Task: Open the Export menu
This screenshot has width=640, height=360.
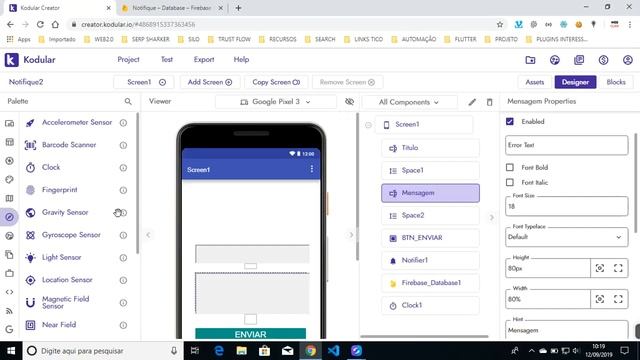Action: (x=204, y=60)
